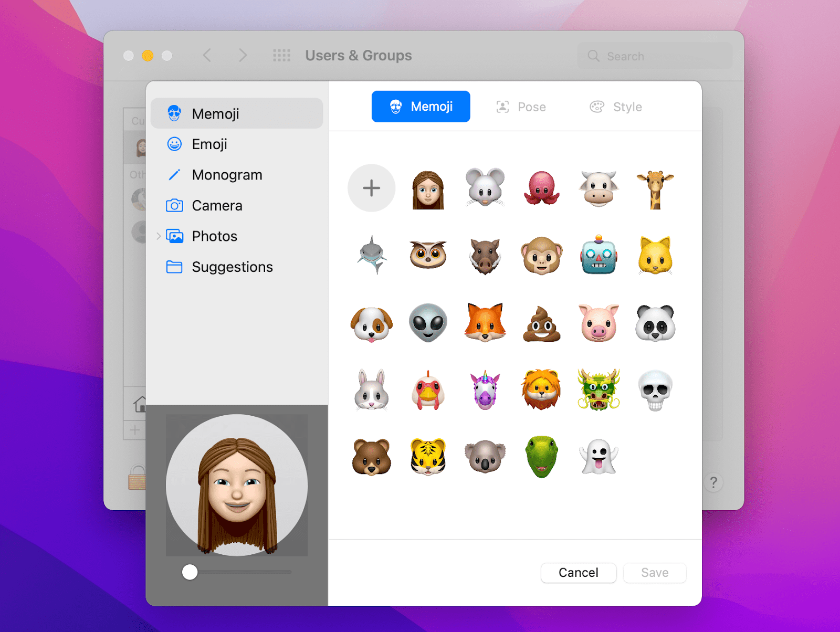Open Suggestions in the sidebar
The width and height of the screenshot is (840, 632).
(x=237, y=267)
